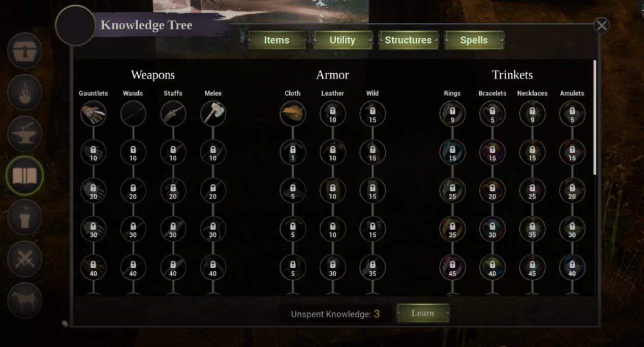Select locked Cloth node costing 1

[x=293, y=152]
